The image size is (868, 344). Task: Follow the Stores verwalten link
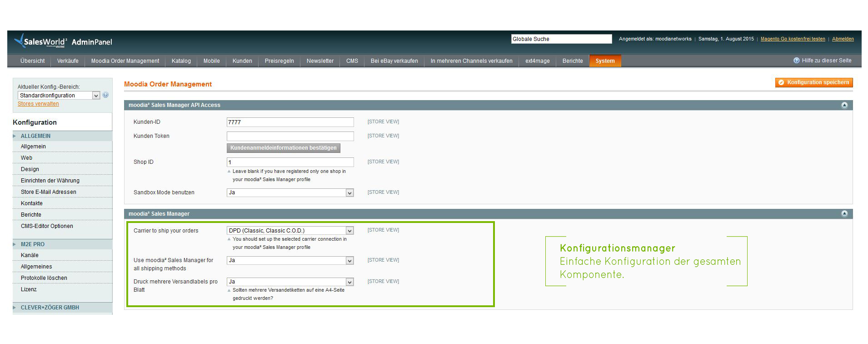coord(38,104)
